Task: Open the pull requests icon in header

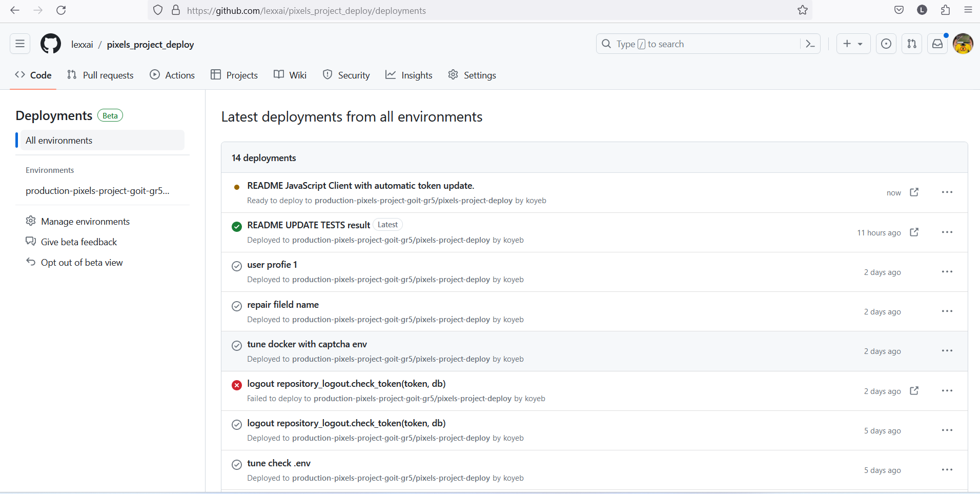Action: point(912,44)
